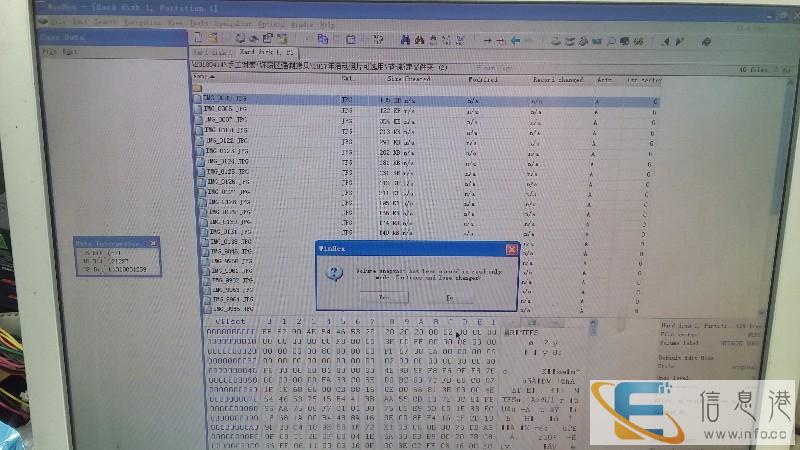The height and width of the screenshot is (450, 800).
Task: Close the WinHex snapshot prompt dialog
Action: point(511,248)
